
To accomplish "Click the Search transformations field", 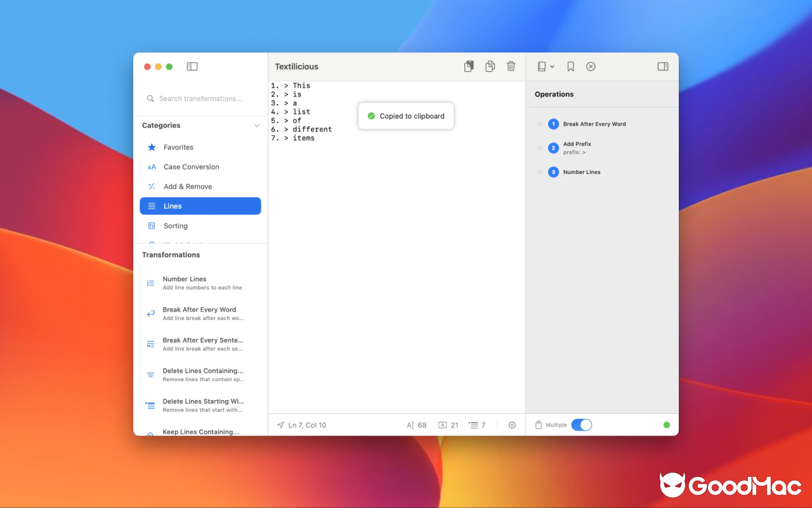I will click(x=200, y=98).
